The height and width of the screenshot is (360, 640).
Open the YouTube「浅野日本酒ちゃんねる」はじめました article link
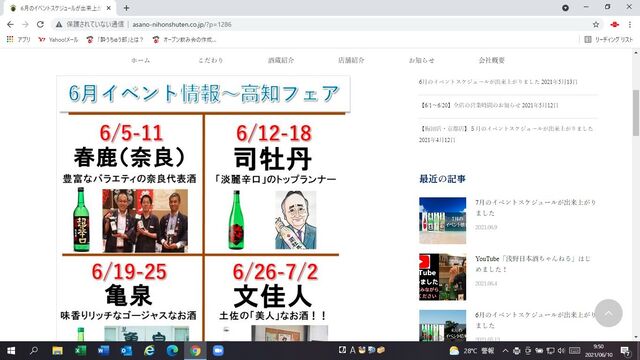coord(533,264)
